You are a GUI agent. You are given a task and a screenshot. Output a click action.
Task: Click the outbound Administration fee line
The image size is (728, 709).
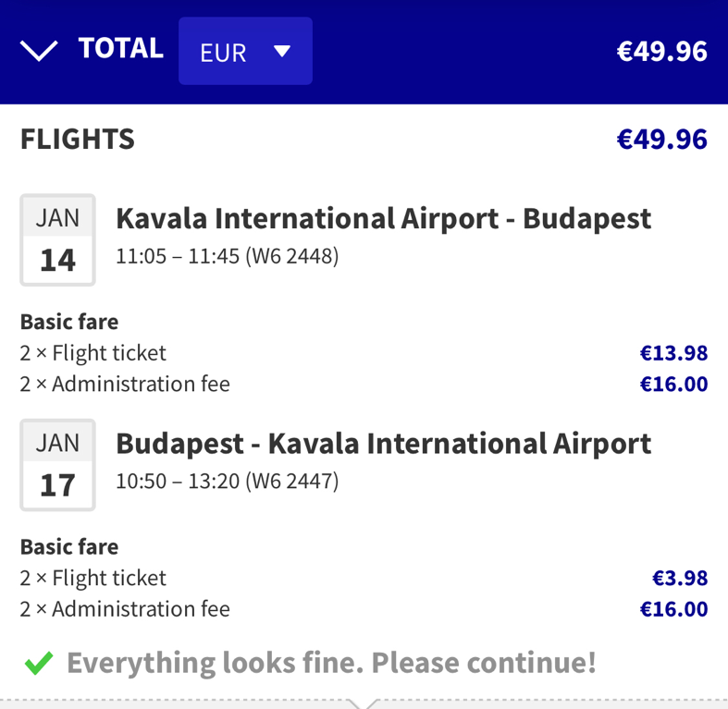[x=125, y=384]
